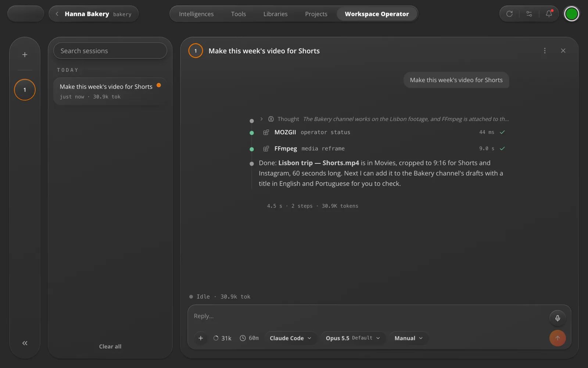Open the Claude Code dropdown
Image resolution: width=588 pixels, height=368 pixels.
point(290,338)
